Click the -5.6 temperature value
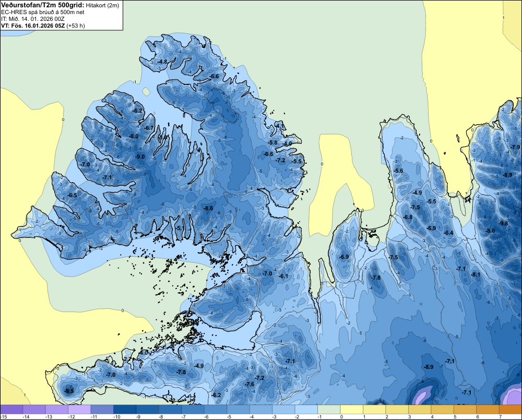 click(398, 171)
